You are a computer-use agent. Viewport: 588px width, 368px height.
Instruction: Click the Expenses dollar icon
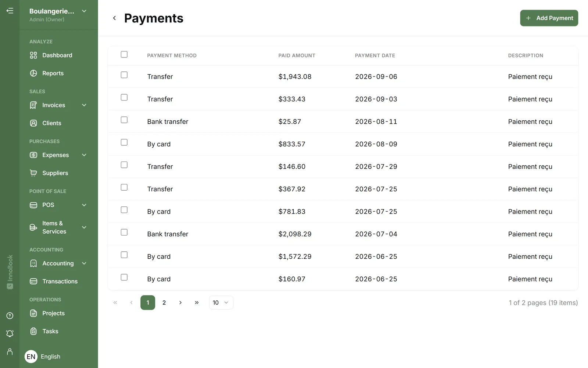click(x=33, y=155)
